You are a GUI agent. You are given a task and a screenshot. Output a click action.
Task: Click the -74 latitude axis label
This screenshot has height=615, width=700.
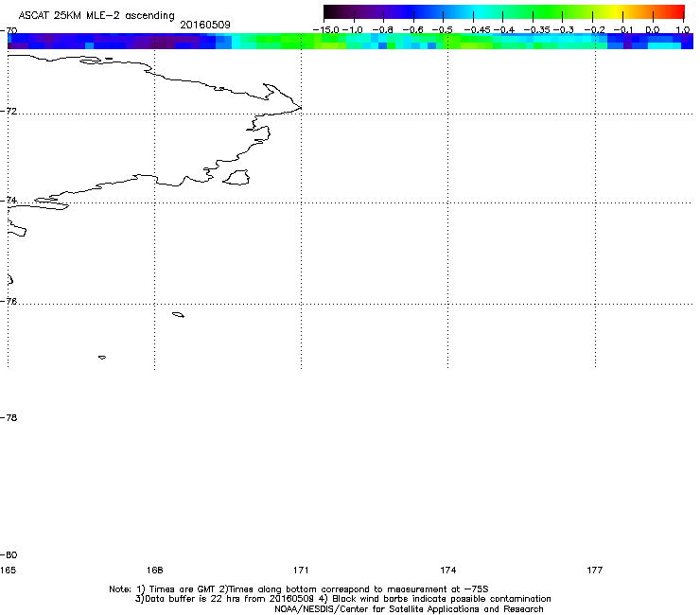9,200
